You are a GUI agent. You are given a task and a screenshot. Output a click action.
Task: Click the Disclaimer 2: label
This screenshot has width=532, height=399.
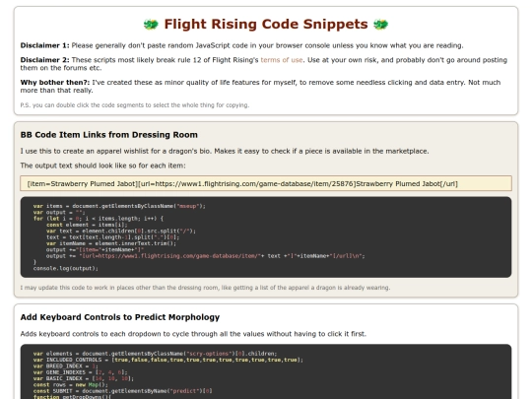pos(44,60)
